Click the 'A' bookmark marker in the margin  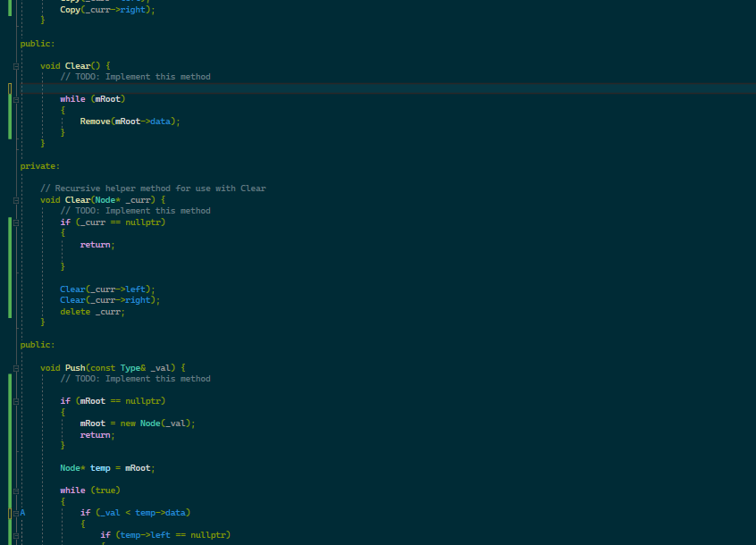pos(21,512)
